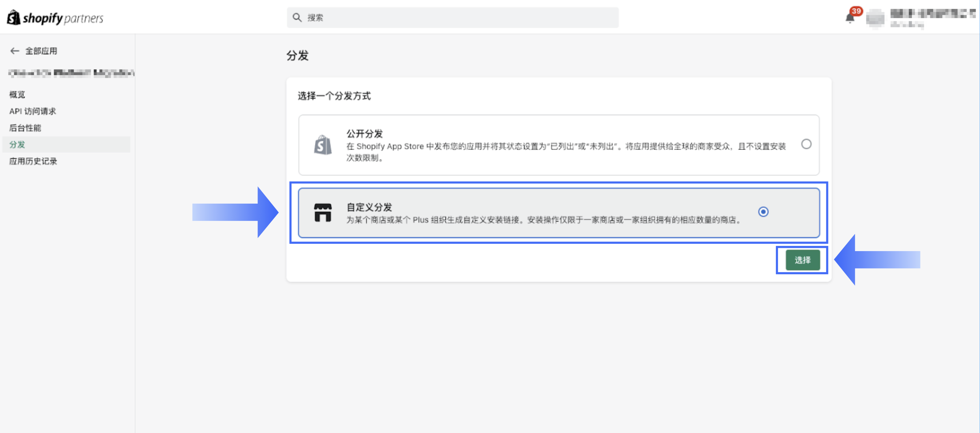
Task: Click the blurred app name in the sidebar
Action: 70,73
